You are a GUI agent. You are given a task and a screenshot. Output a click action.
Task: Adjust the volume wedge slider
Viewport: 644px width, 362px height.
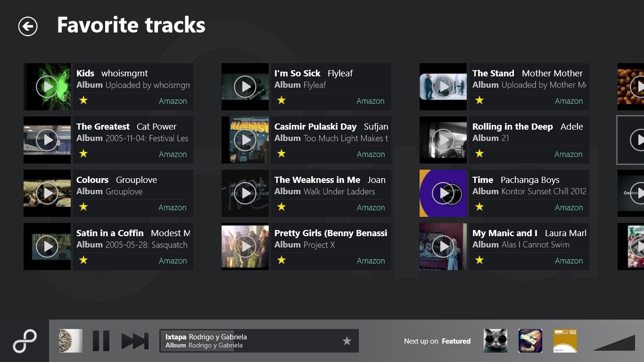click(x=615, y=343)
